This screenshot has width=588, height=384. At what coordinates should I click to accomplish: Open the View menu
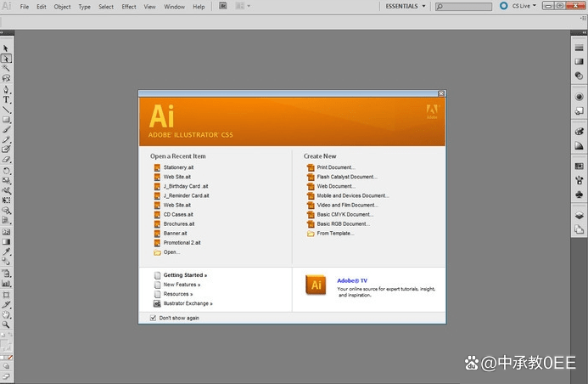point(149,7)
